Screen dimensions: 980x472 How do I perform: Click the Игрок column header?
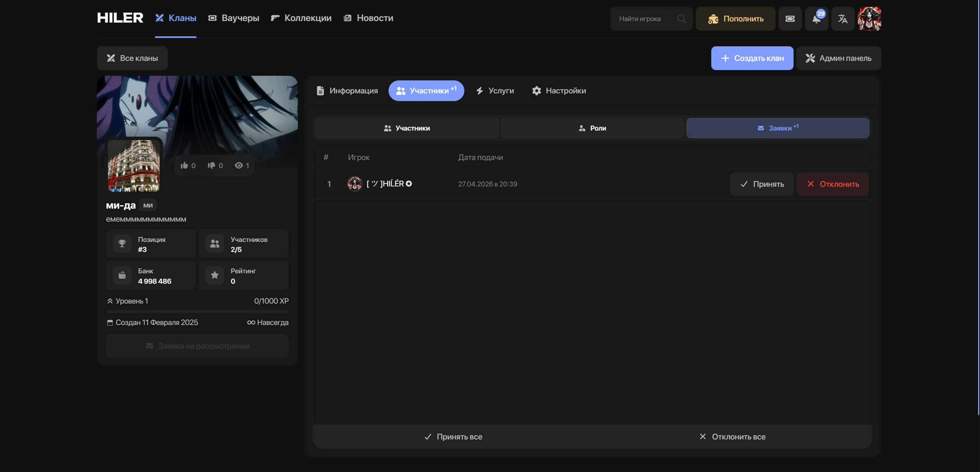tap(359, 157)
